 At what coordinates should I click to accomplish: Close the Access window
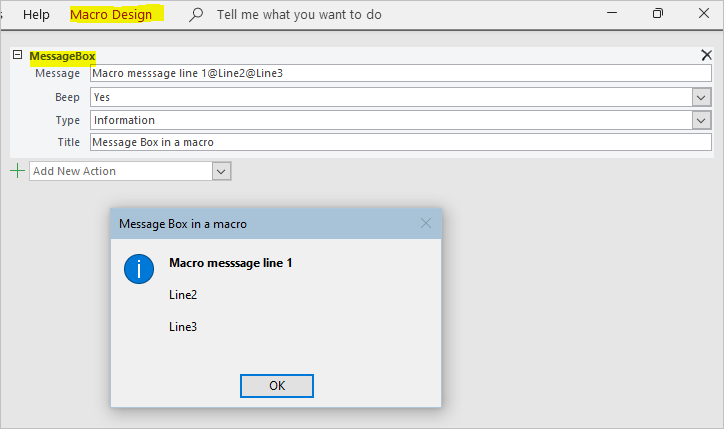[x=704, y=13]
